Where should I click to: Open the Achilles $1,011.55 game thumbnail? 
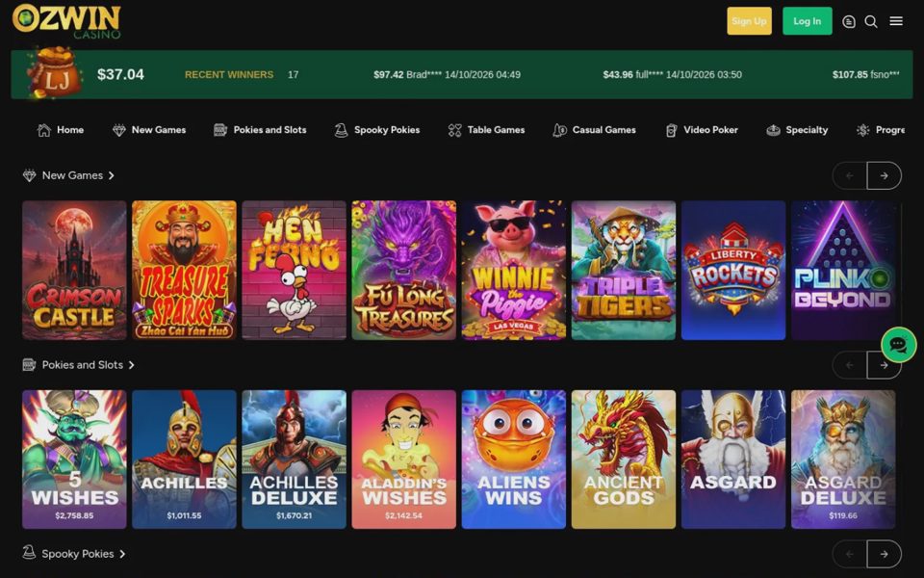click(184, 460)
